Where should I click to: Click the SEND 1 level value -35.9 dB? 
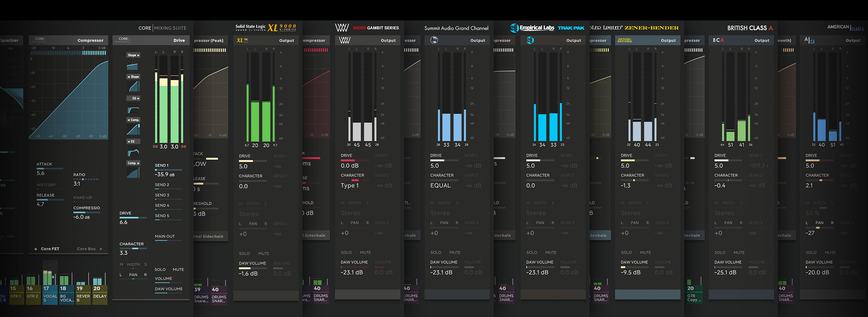[x=164, y=174]
